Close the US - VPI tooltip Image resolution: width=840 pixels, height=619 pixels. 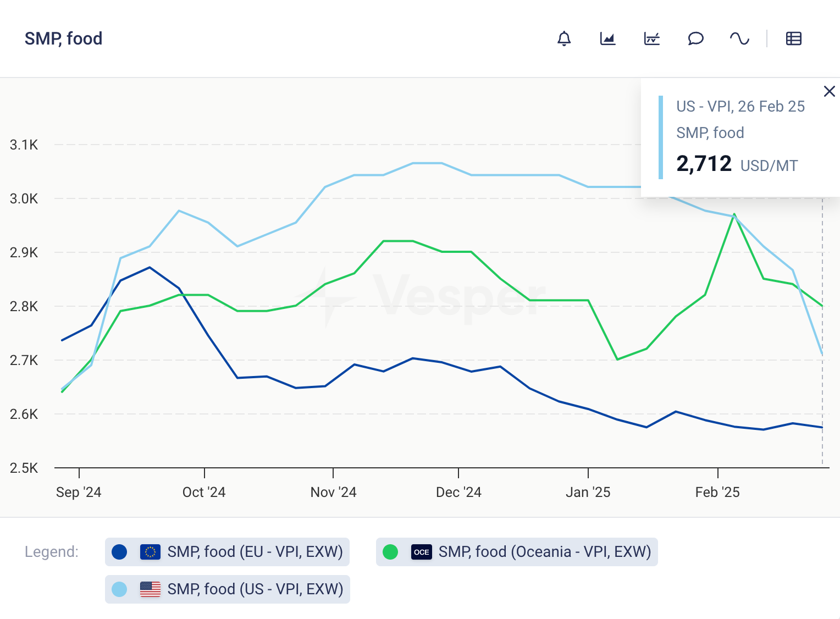click(830, 91)
